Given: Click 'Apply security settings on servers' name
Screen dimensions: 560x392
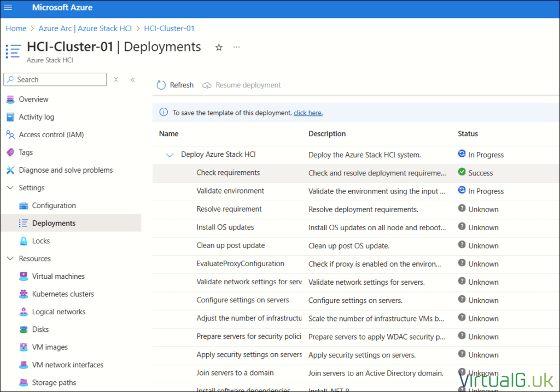Looking at the screenshot, I should tap(249, 354).
